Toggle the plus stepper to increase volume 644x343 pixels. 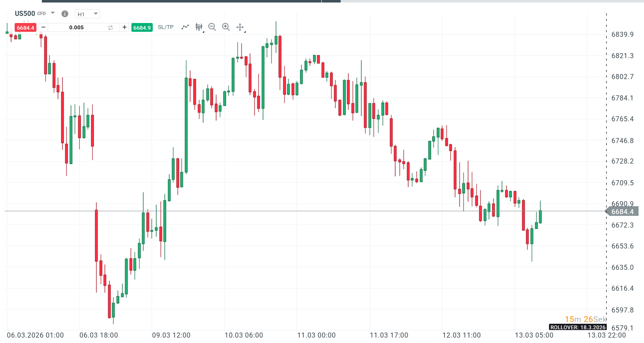pyautogui.click(x=125, y=27)
